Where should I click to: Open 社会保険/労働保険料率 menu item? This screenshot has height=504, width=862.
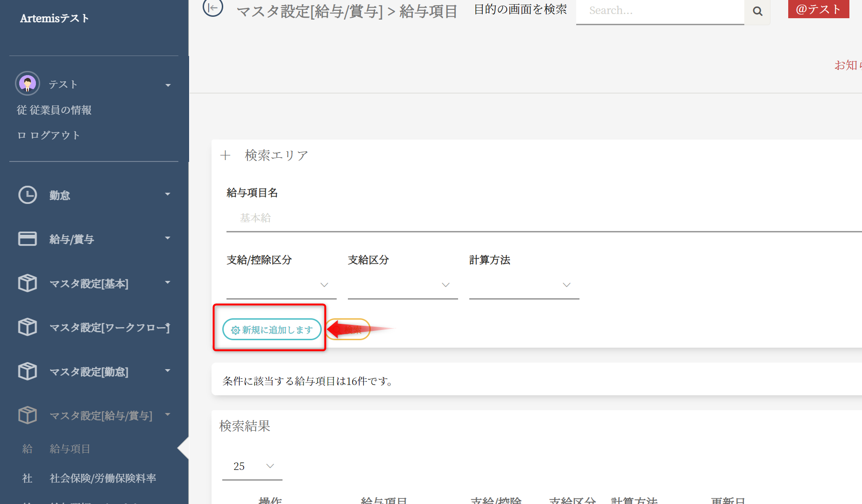(x=103, y=478)
